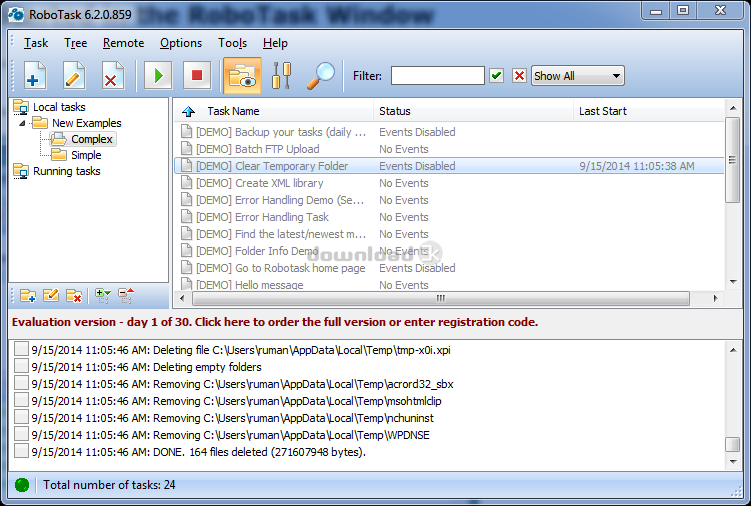Click task list horizontal scrollbar left arrow
751x506 pixels.
[182, 298]
